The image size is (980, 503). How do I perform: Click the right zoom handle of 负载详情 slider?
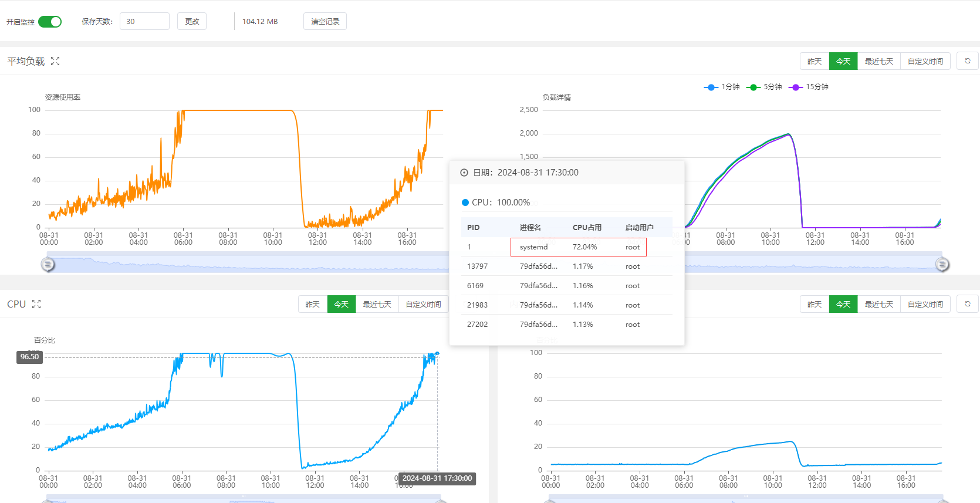coord(942,265)
